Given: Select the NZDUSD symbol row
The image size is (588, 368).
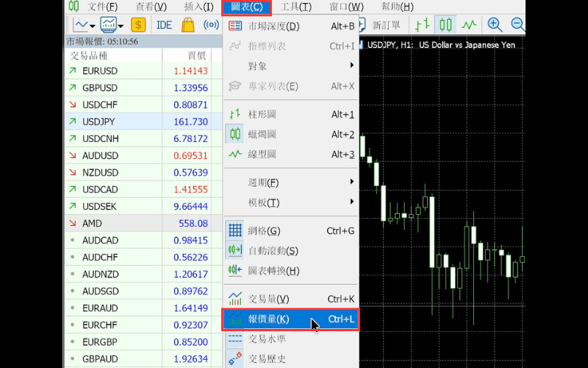Looking at the screenshot, I should coord(143,172).
